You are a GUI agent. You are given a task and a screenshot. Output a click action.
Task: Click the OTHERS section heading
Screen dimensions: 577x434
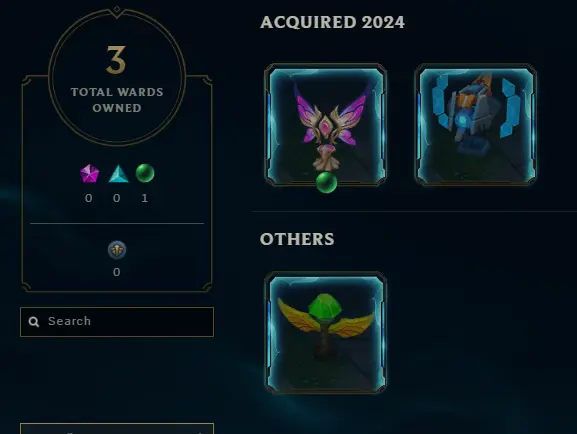pos(297,239)
